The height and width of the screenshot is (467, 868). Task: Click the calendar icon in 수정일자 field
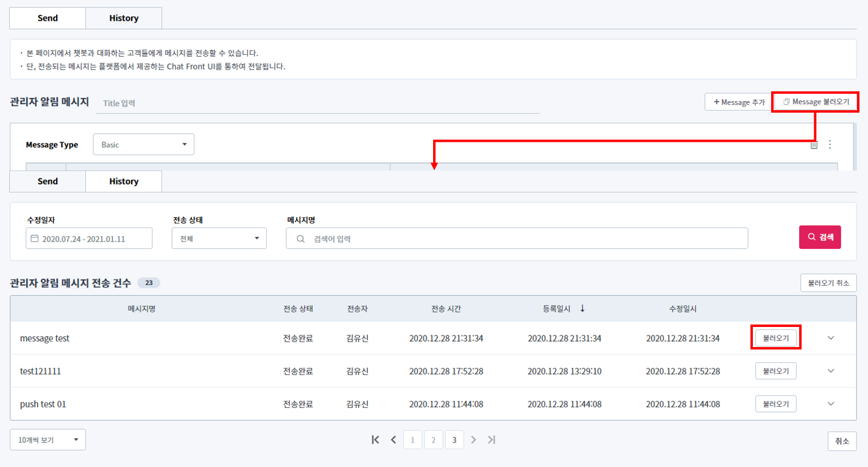(x=35, y=239)
